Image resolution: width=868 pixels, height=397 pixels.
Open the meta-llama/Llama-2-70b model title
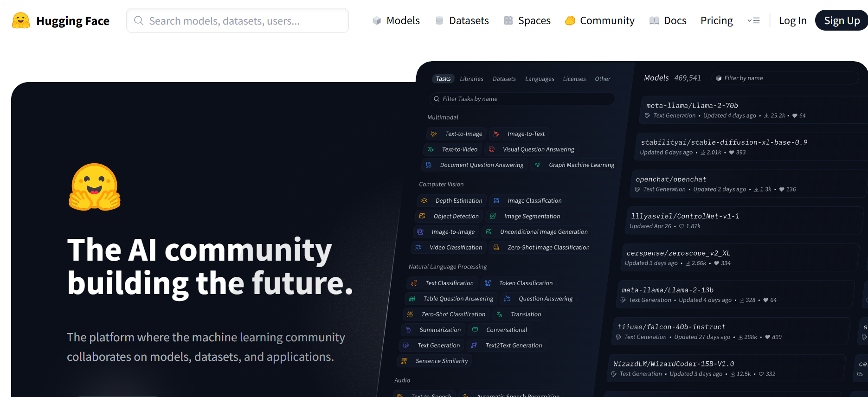692,105
